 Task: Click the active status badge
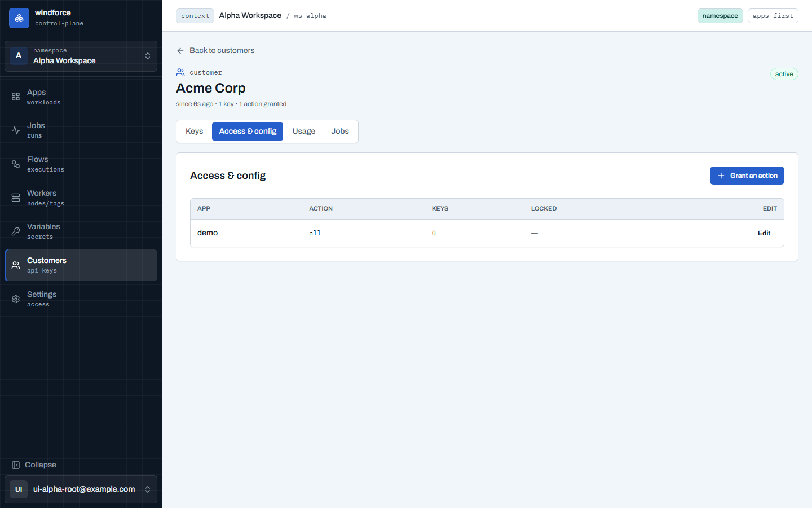[x=784, y=74]
